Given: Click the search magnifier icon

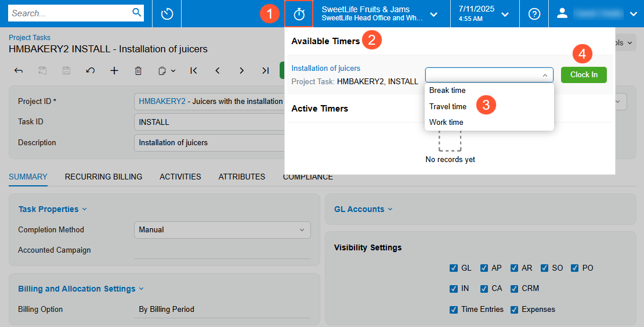Looking at the screenshot, I should click(137, 13).
